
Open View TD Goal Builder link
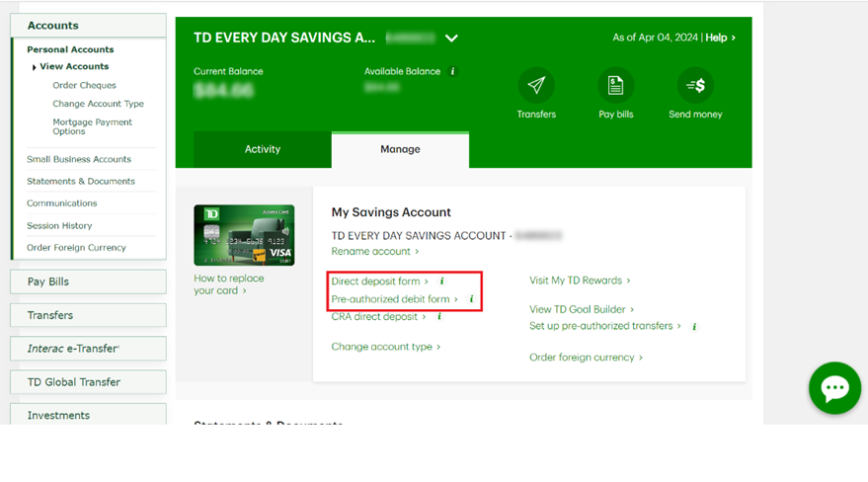pos(582,309)
